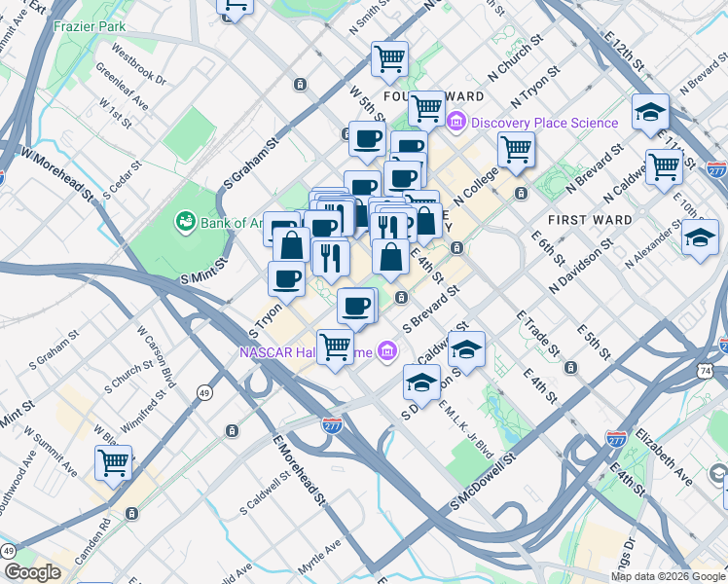Open shopping bag marker covering Bank of America label

[x=292, y=244]
